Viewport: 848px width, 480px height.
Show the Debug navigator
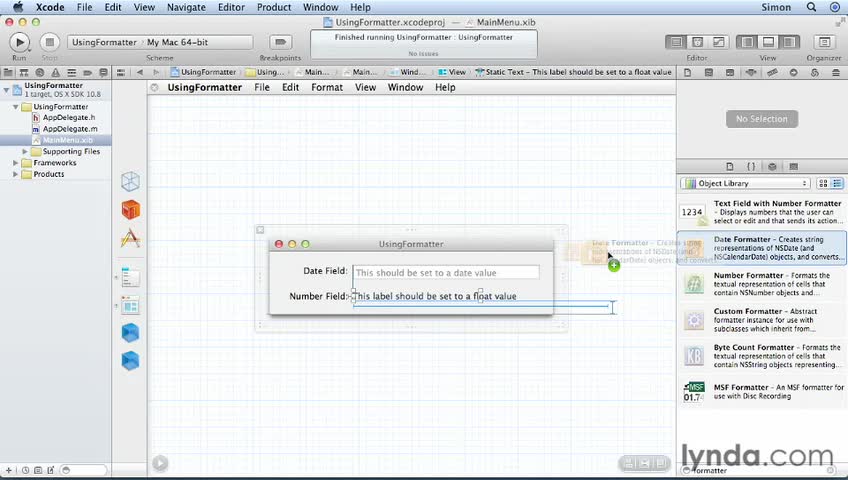pyautogui.click(x=71, y=72)
